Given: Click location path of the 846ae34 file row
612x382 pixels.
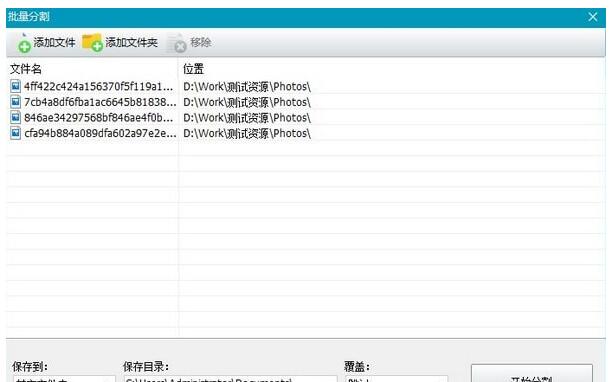Looking at the screenshot, I should coord(247,118).
